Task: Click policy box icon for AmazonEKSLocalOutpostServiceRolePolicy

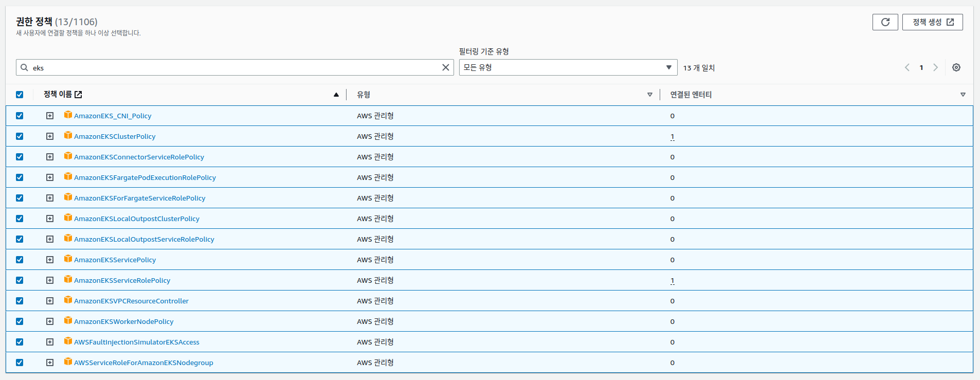Action: click(68, 238)
